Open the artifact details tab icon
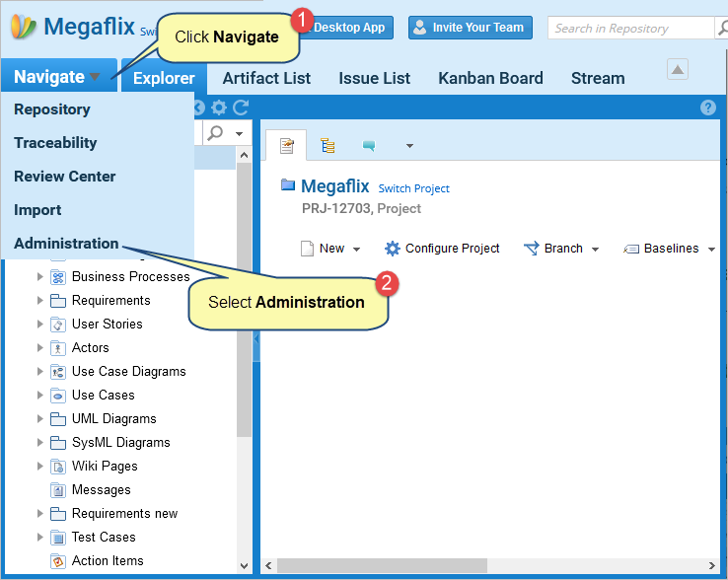This screenshot has width=728, height=580. pyautogui.click(x=286, y=145)
